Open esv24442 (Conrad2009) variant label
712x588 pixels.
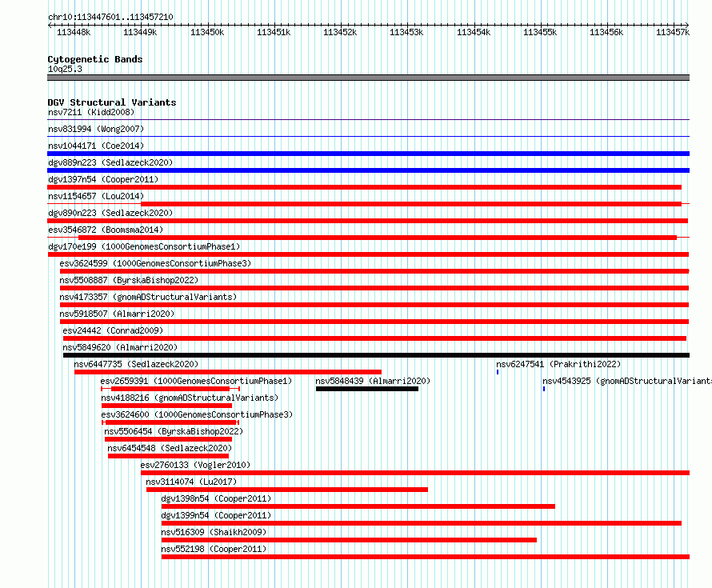click(113, 330)
